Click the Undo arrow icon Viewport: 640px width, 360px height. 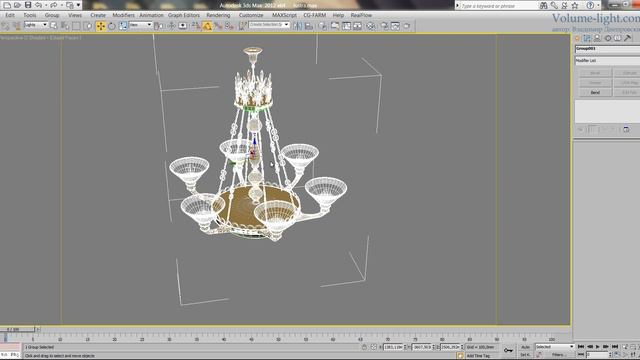pyautogui.click(x=38, y=5)
